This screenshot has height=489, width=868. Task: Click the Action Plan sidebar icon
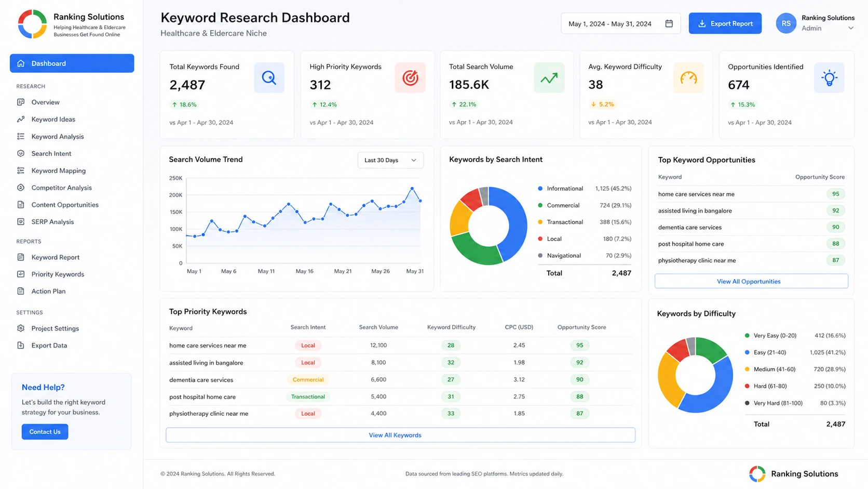tap(21, 292)
